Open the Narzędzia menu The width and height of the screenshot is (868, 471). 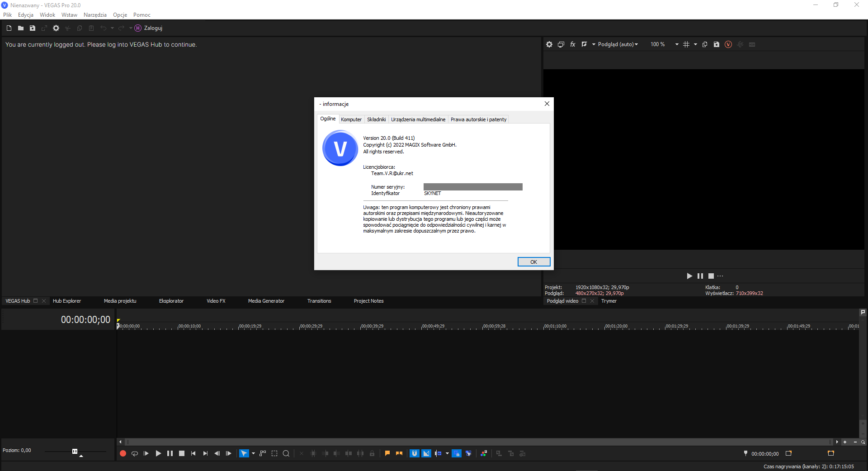[x=95, y=15]
